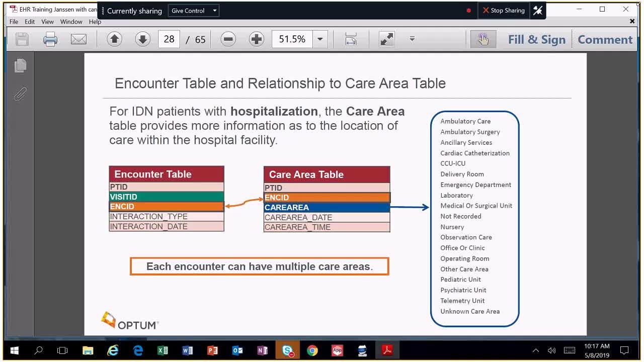Open the Edit menu
This screenshot has width=644, height=362.
[30, 22]
